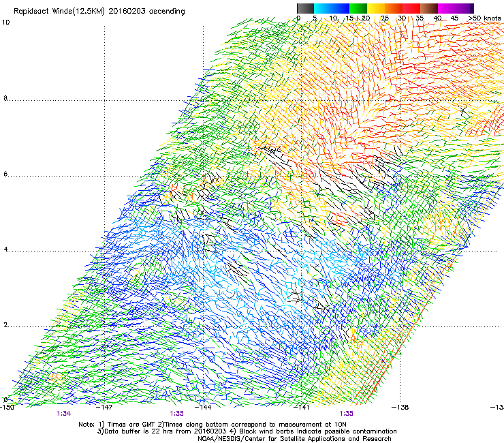The height and width of the screenshot is (443, 504).
Task: Click '1:35' time label between -141 and -138
Action: pyautogui.click(x=346, y=414)
